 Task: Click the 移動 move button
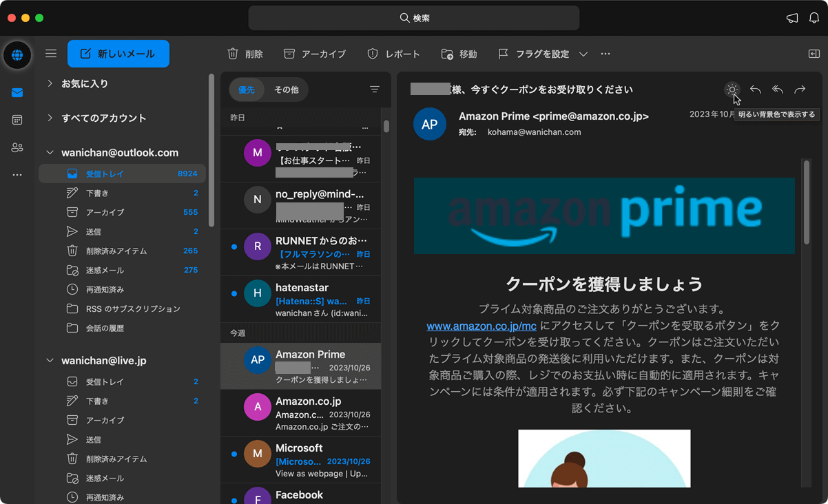click(x=459, y=54)
